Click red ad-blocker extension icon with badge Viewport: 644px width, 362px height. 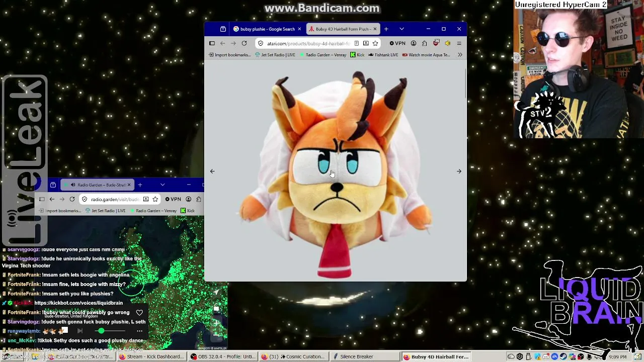436,43
